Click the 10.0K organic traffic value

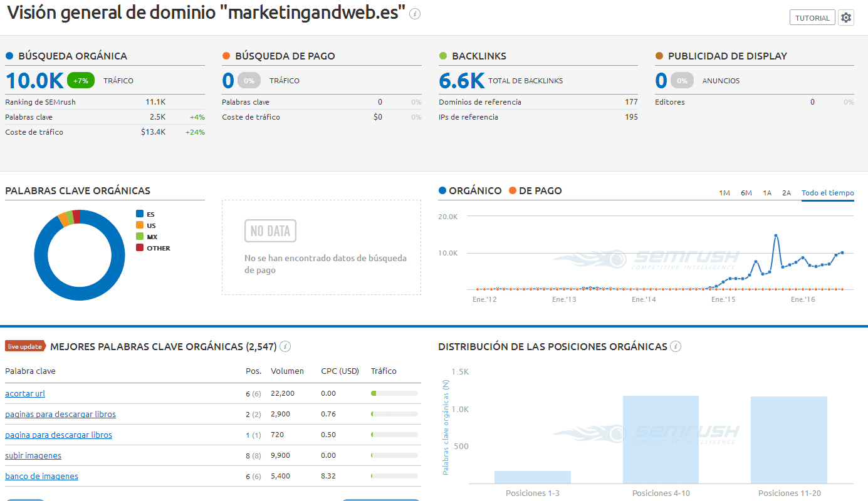34,81
